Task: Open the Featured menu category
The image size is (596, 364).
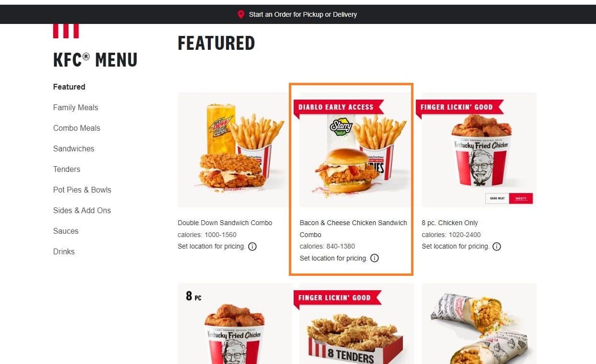Action: pyautogui.click(x=69, y=87)
